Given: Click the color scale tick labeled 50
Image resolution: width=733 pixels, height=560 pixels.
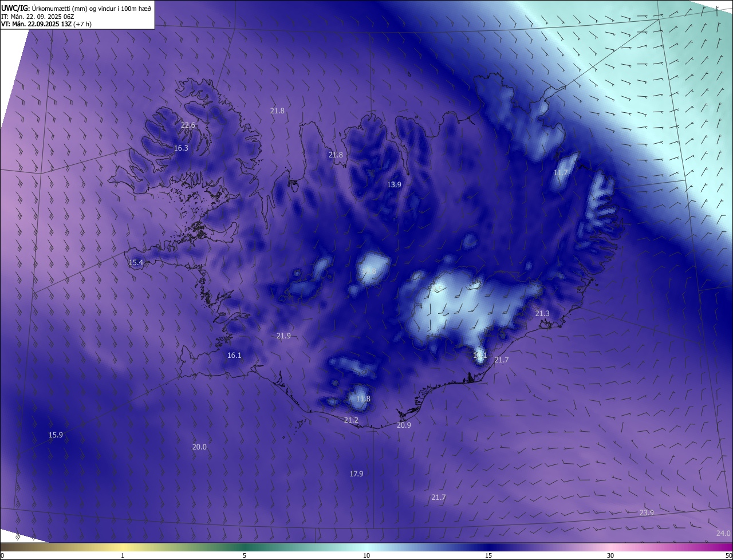Looking at the screenshot, I should click(x=728, y=555).
